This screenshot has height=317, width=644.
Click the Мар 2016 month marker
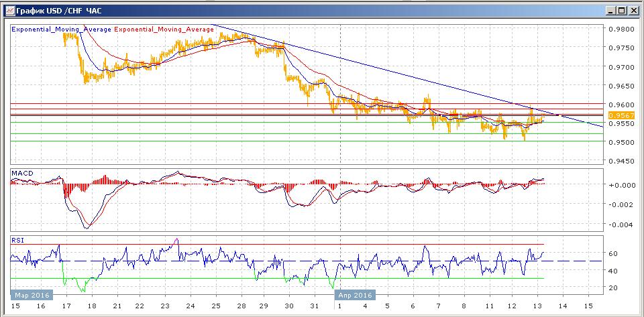coord(30,295)
